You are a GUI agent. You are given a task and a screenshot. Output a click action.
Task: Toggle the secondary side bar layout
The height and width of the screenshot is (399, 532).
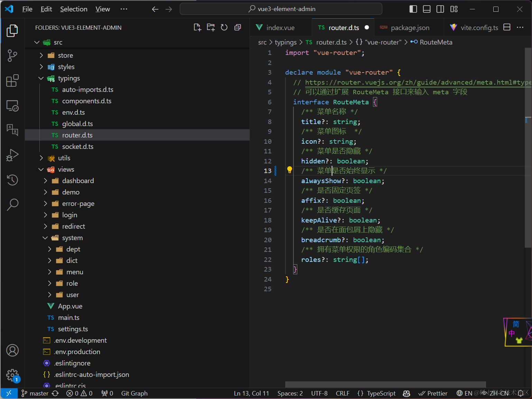click(440, 9)
